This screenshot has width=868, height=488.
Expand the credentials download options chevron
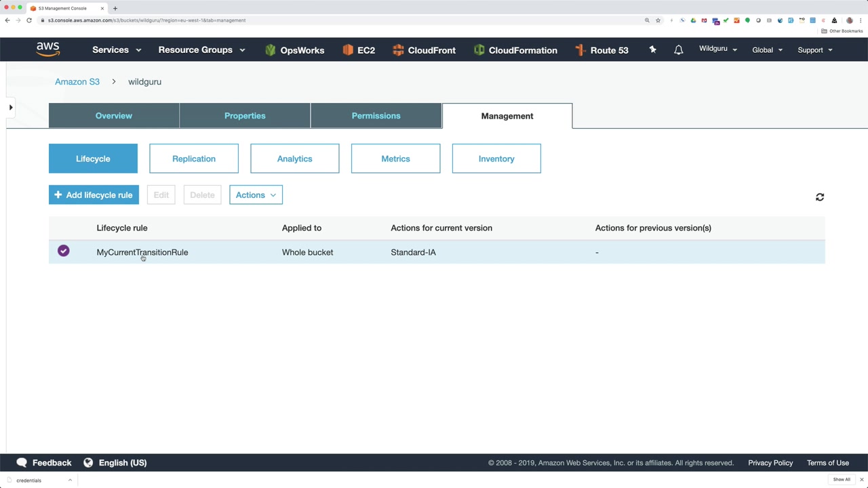coord(70,480)
